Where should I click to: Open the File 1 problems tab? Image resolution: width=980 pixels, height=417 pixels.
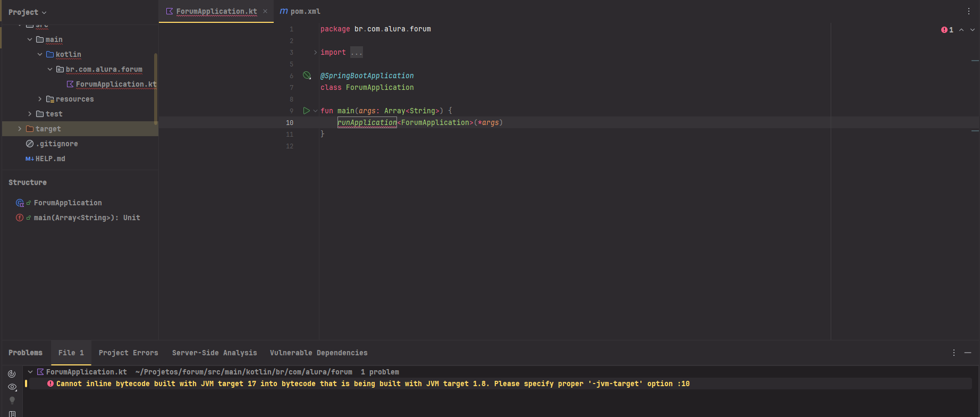(71, 353)
